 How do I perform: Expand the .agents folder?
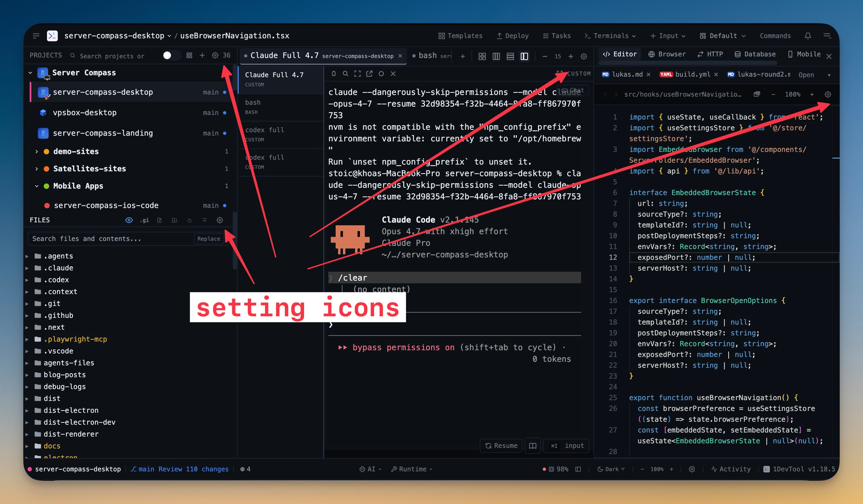click(x=27, y=256)
